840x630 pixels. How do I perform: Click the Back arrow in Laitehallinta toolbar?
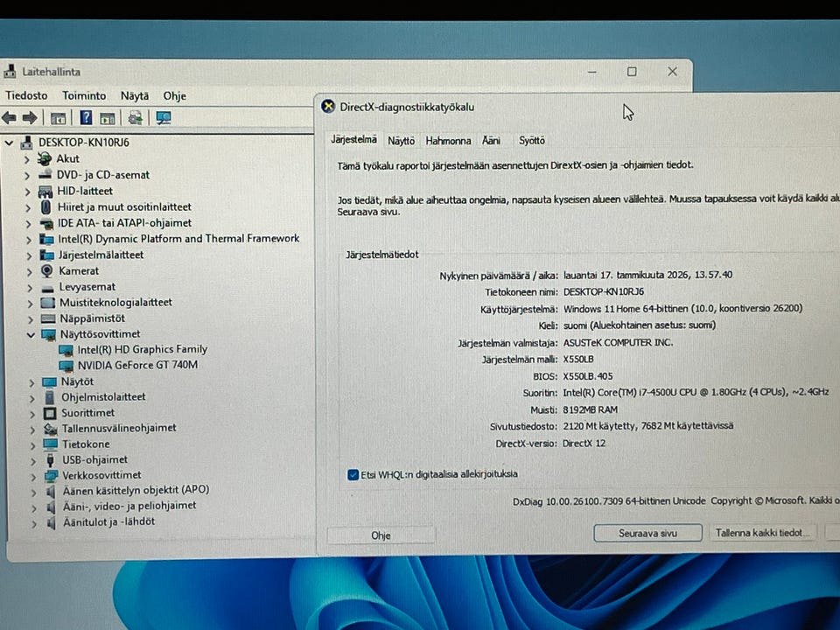[9, 118]
